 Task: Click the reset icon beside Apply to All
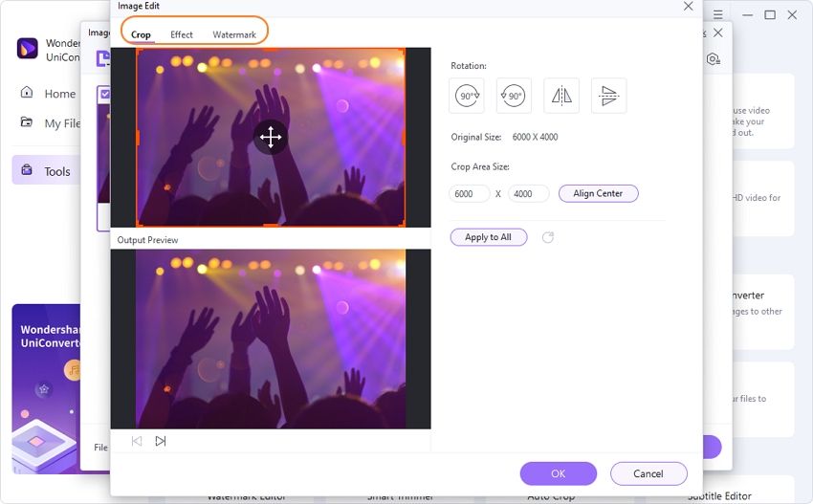coord(547,237)
